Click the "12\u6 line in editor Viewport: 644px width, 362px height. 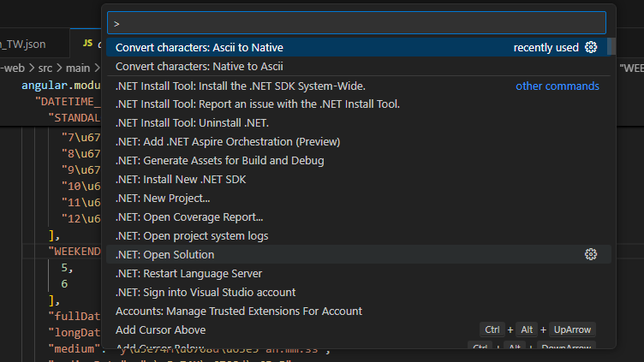pyautogui.click(x=80, y=219)
